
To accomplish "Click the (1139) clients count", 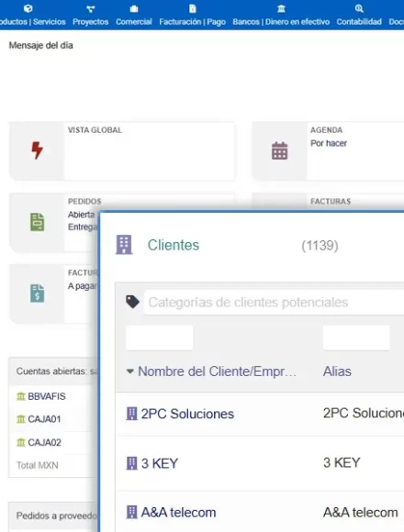I will click(320, 246).
